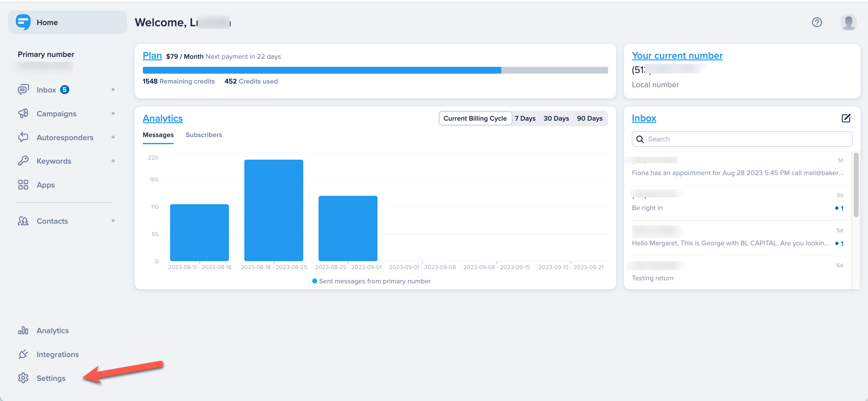Open Apps grid icon
Image resolution: width=868 pixels, height=401 pixels.
23,185
